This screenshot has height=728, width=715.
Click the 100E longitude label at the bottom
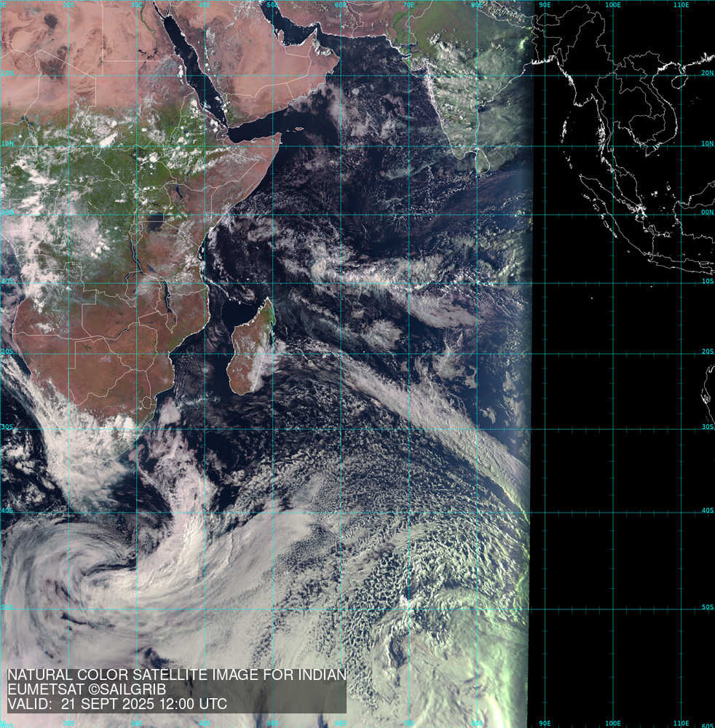[613, 723]
